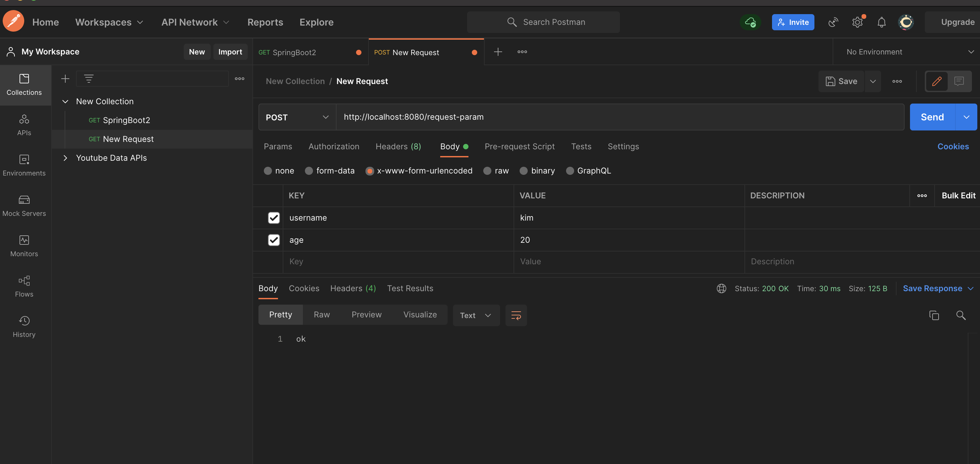Copy the response body
The height and width of the screenshot is (464, 980).
click(x=934, y=315)
